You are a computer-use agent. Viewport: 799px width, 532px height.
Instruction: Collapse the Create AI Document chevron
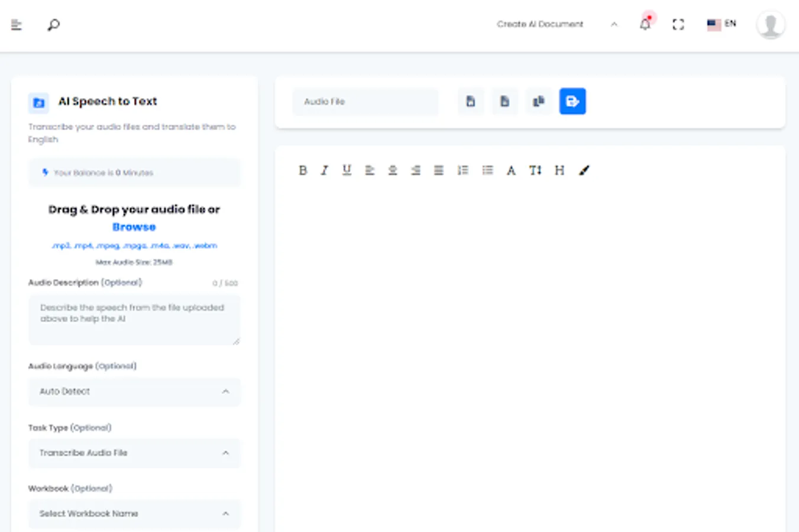pos(614,24)
